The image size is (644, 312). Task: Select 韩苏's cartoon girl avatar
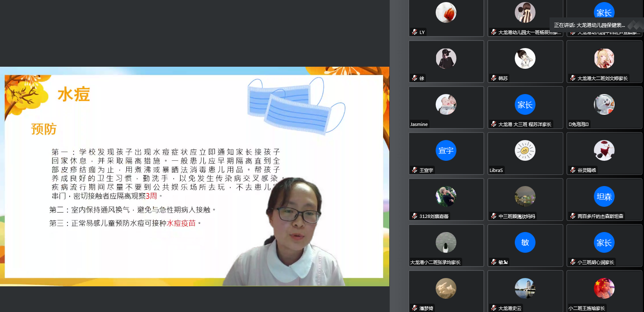pos(525,58)
